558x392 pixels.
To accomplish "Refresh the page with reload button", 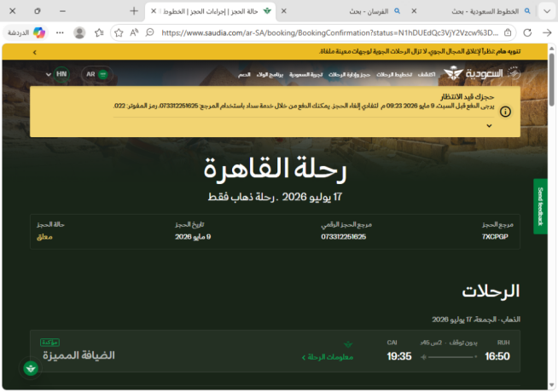I will click(527, 32).
